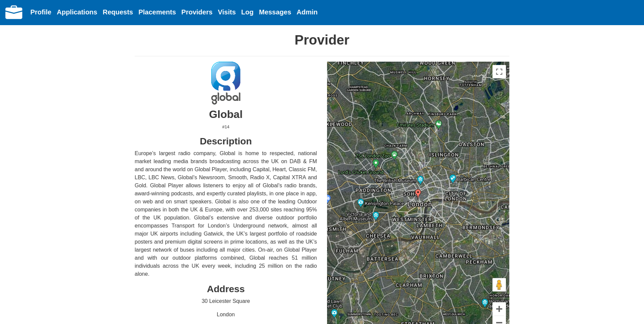Toggle fullscreen map view
Viewport: 644px width, 324px height.
pos(499,72)
